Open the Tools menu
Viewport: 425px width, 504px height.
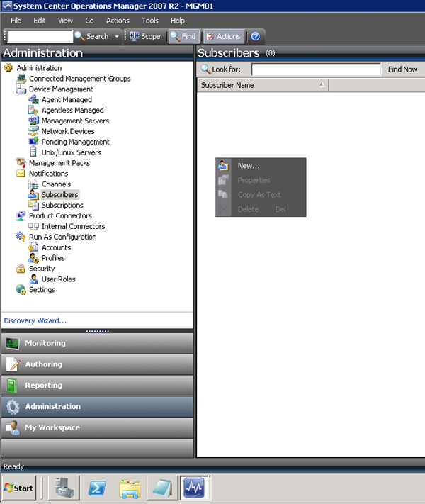coord(150,21)
